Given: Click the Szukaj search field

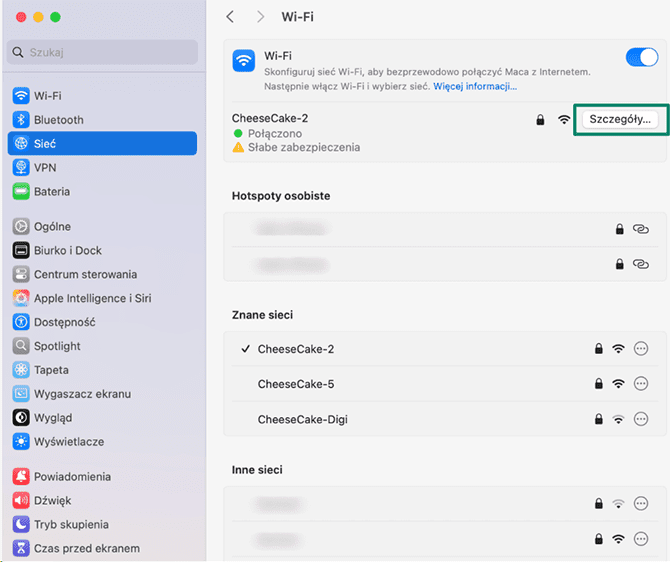Looking at the screenshot, I should click(x=102, y=52).
